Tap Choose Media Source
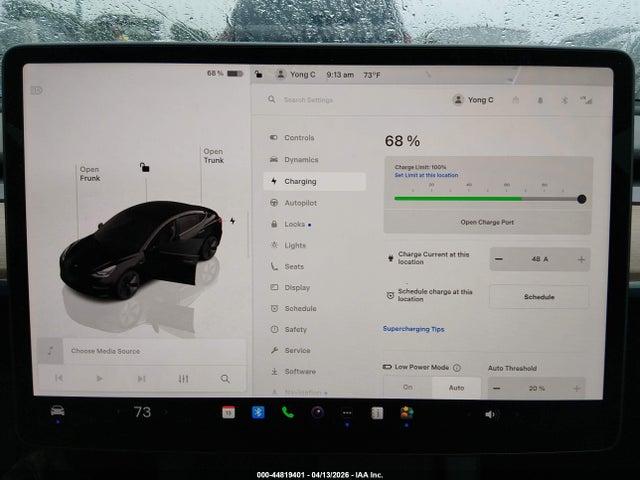 click(105, 351)
